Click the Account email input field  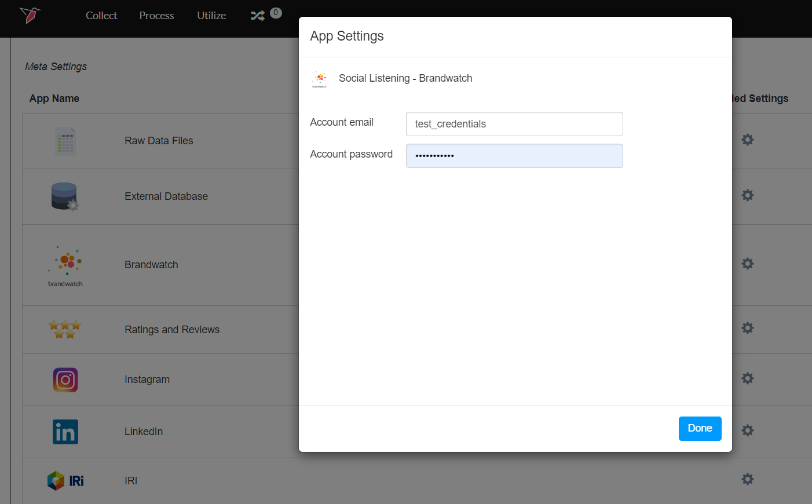click(514, 124)
